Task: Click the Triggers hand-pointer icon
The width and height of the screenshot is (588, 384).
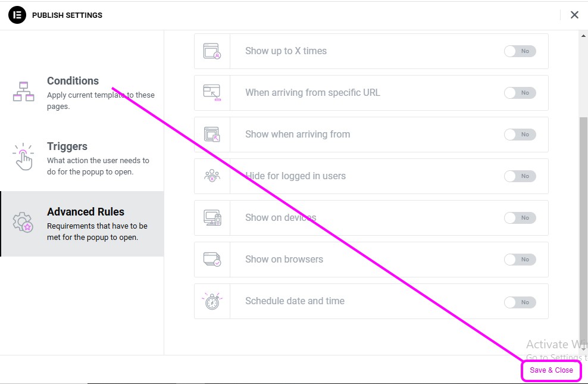Action: (23, 157)
